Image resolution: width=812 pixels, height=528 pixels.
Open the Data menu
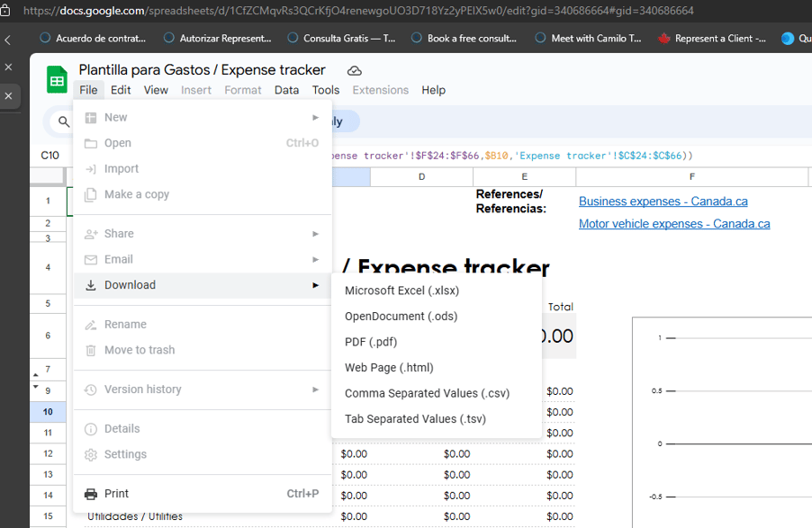(x=287, y=90)
